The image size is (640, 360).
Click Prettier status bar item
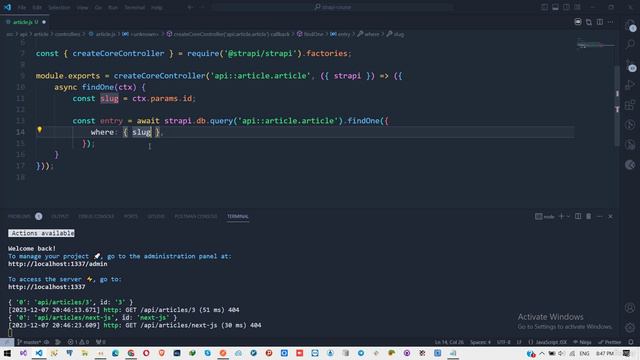click(x=610, y=342)
